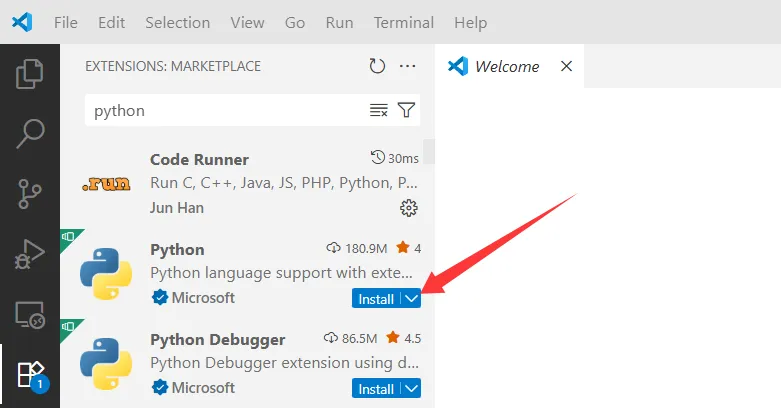The width and height of the screenshot is (781, 408).
Task: Click the download count of Python extension
Action: point(357,248)
